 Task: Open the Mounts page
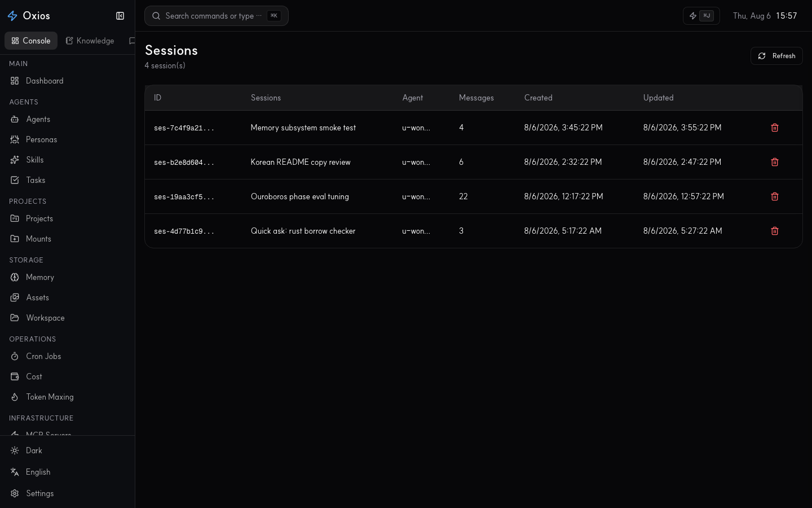(x=68, y=239)
